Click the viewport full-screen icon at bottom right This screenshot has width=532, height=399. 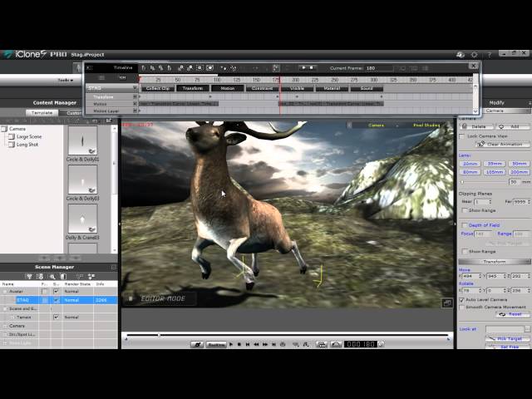(447, 303)
